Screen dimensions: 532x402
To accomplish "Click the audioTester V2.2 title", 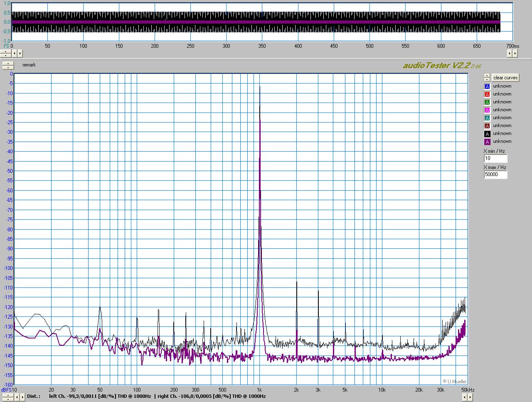I will 442,65.
